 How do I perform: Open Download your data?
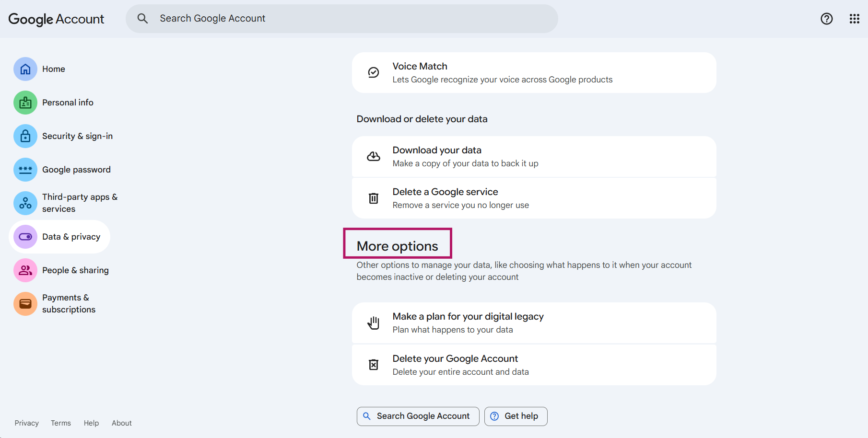pyautogui.click(x=534, y=156)
